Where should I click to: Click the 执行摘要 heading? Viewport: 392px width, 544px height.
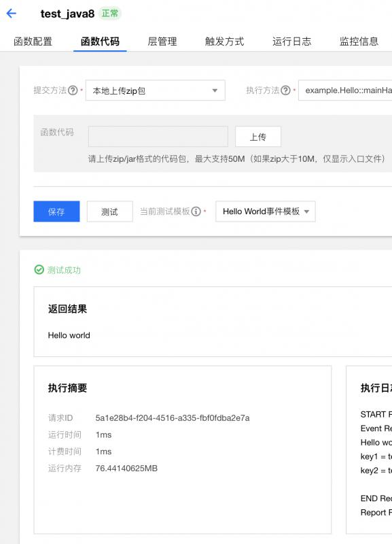tap(67, 388)
